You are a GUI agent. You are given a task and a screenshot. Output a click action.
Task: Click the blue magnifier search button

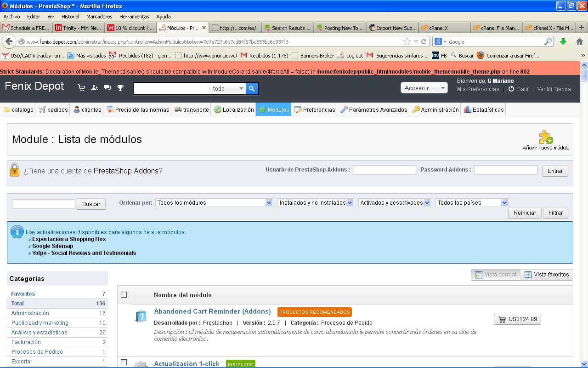tap(252, 88)
